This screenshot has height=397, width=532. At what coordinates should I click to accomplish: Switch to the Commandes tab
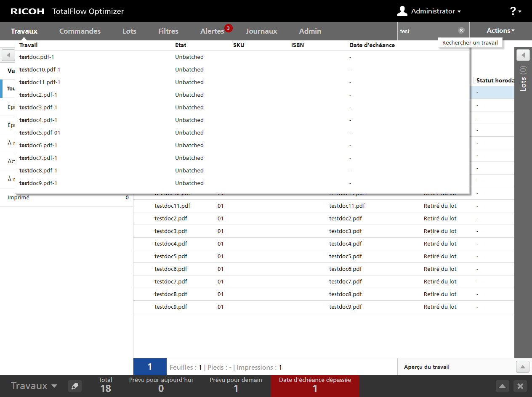80,31
